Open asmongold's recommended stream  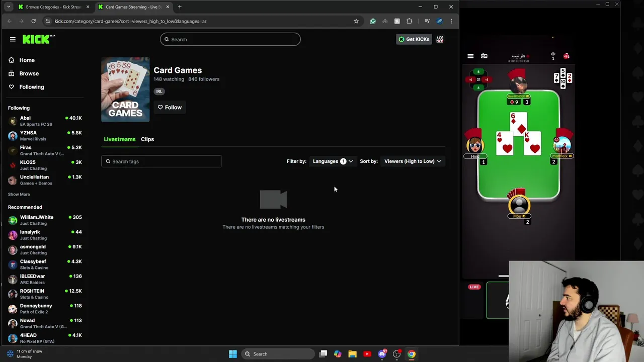(45, 250)
